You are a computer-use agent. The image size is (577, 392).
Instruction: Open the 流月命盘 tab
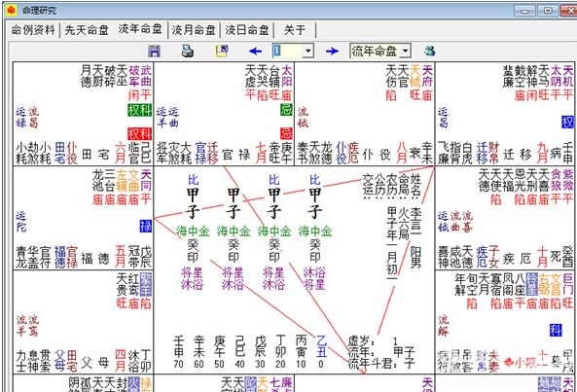pos(194,30)
